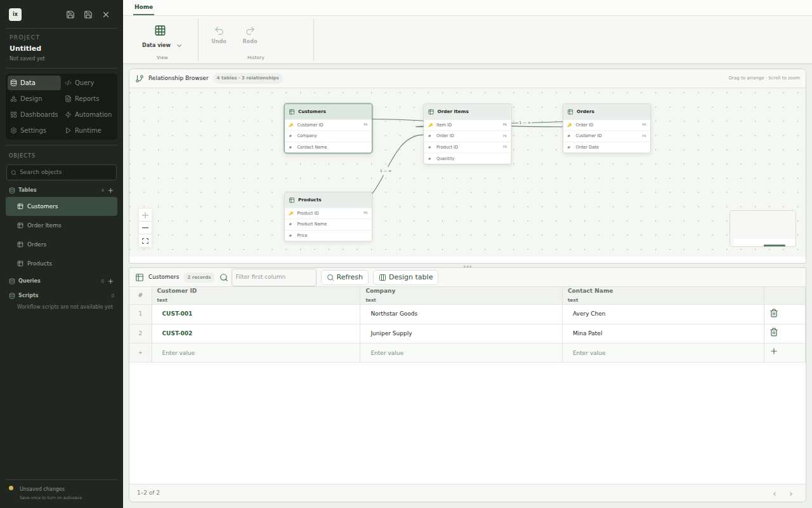
Task: Click the Contact Name column header
Action: click(663, 295)
